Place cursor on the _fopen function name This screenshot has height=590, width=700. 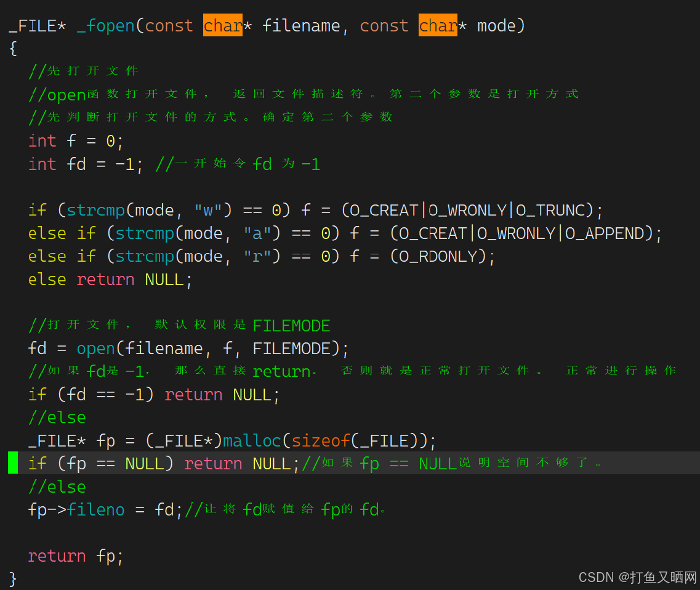coord(105,25)
